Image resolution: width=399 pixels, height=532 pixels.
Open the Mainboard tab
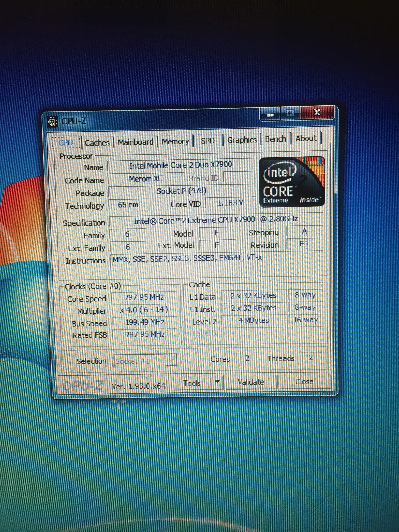click(136, 142)
